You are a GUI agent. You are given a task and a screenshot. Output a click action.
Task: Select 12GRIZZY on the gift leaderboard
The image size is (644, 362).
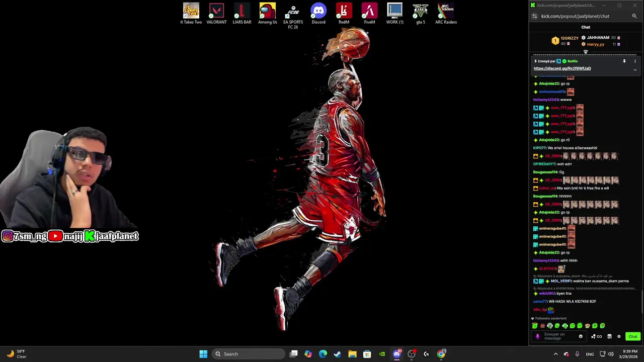(570, 38)
